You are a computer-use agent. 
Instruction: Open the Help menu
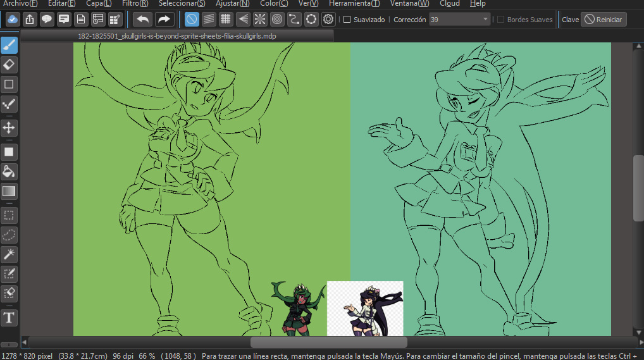(x=478, y=4)
